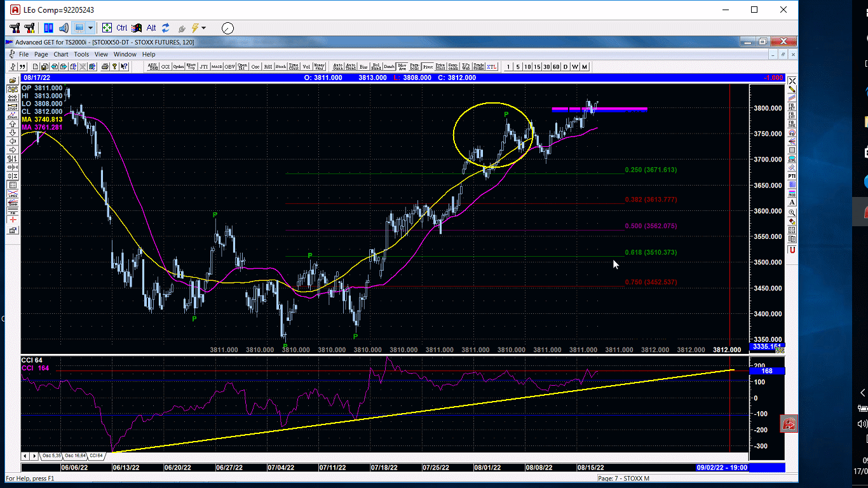868x488 pixels.
Task: Select the JTI indicator button
Action: pos(204,66)
